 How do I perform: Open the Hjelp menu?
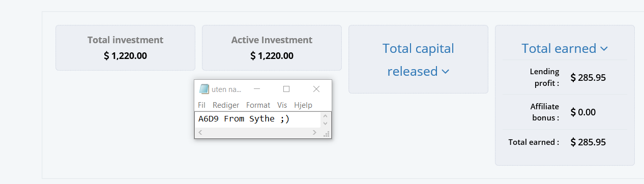point(303,105)
